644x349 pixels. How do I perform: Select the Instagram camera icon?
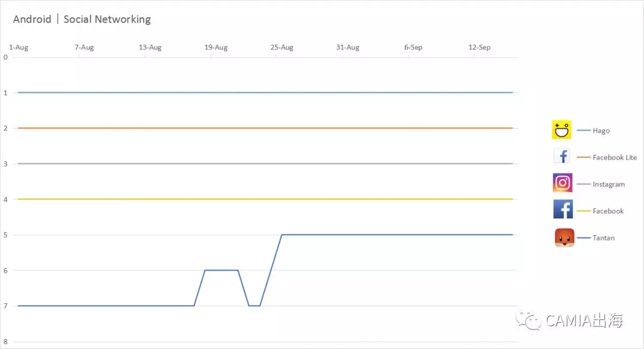pyautogui.click(x=562, y=183)
